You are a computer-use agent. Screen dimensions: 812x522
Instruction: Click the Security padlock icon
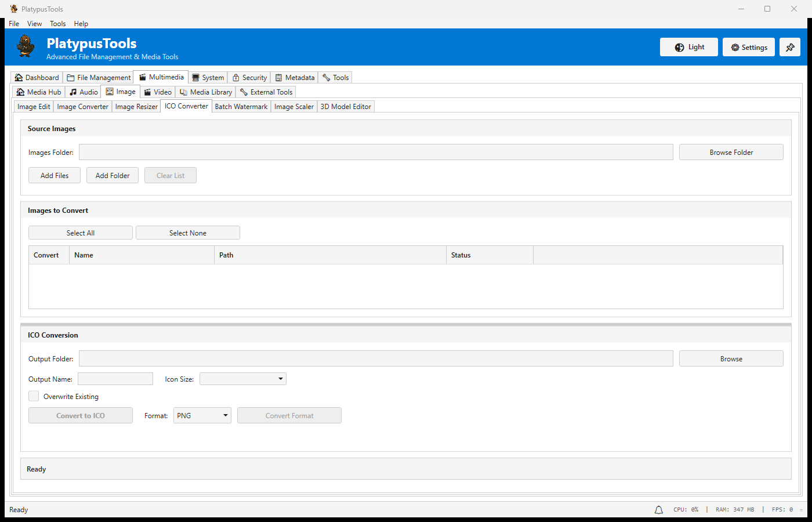(x=234, y=77)
